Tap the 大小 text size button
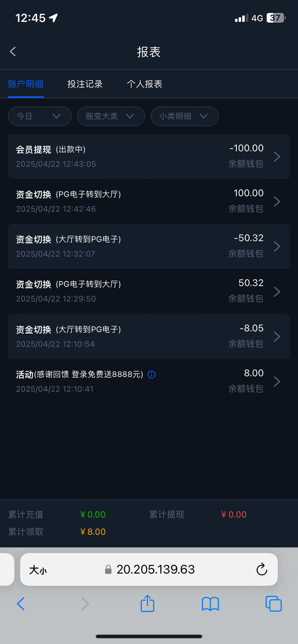Screen dimensions: 298x644 click(x=38, y=570)
